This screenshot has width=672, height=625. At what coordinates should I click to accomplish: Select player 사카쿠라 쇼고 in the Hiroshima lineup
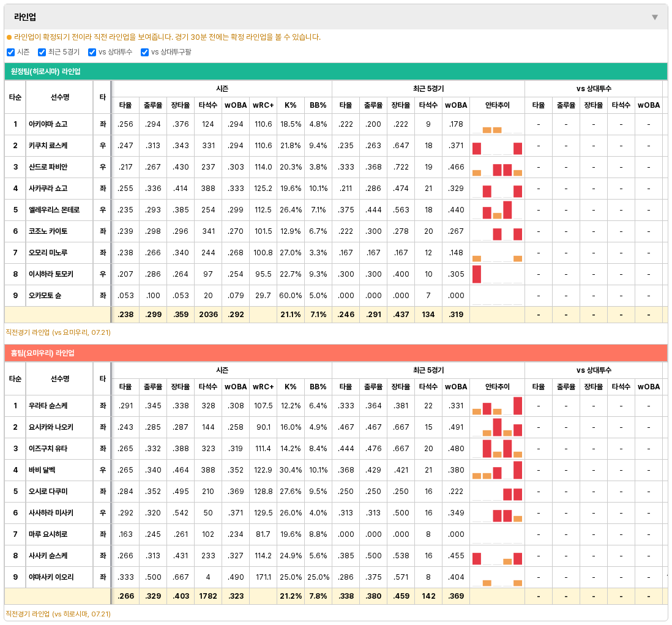48,189
